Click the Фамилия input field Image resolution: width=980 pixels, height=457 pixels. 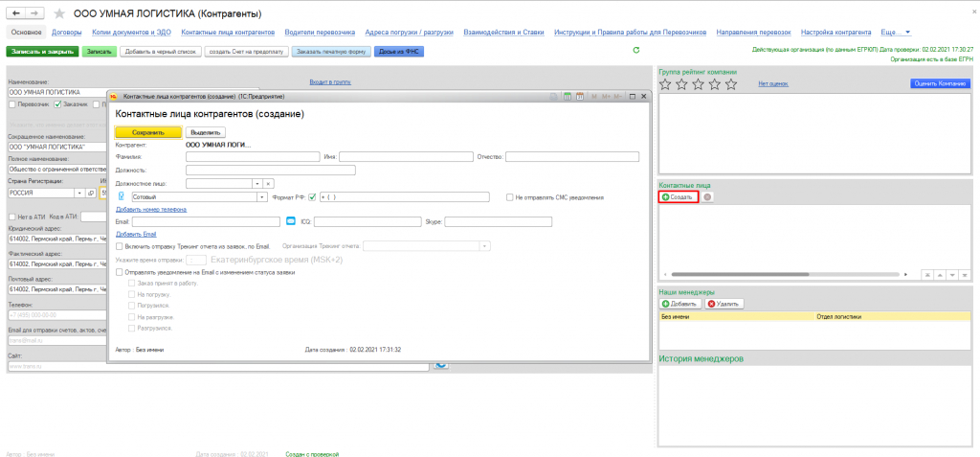click(x=253, y=156)
